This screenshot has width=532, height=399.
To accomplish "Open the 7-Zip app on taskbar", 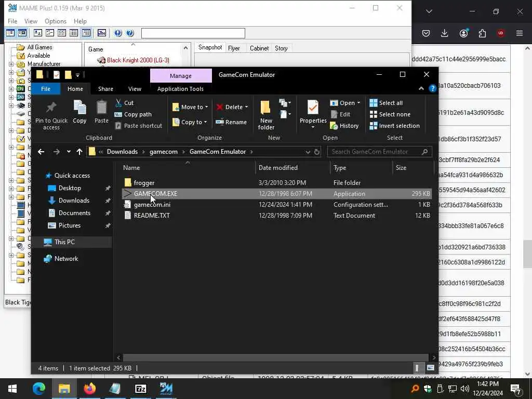I will pyautogui.click(x=140, y=389).
